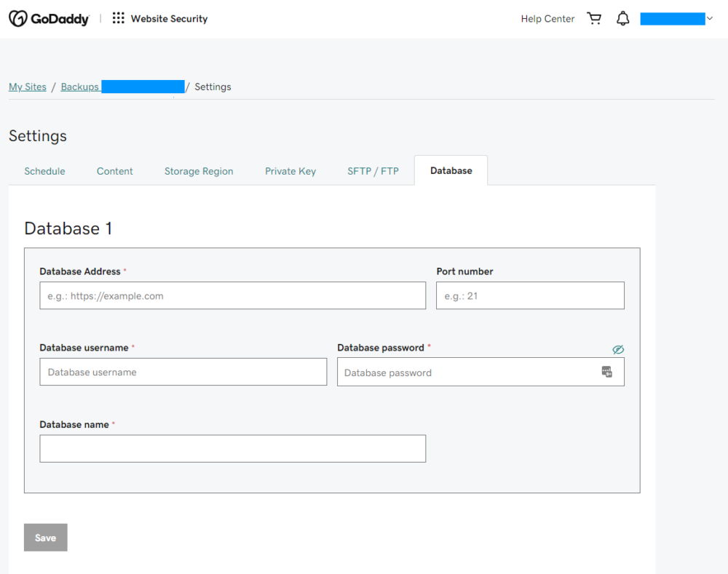Go back to My Sites
The width and height of the screenshot is (728, 574).
(27, 86)
